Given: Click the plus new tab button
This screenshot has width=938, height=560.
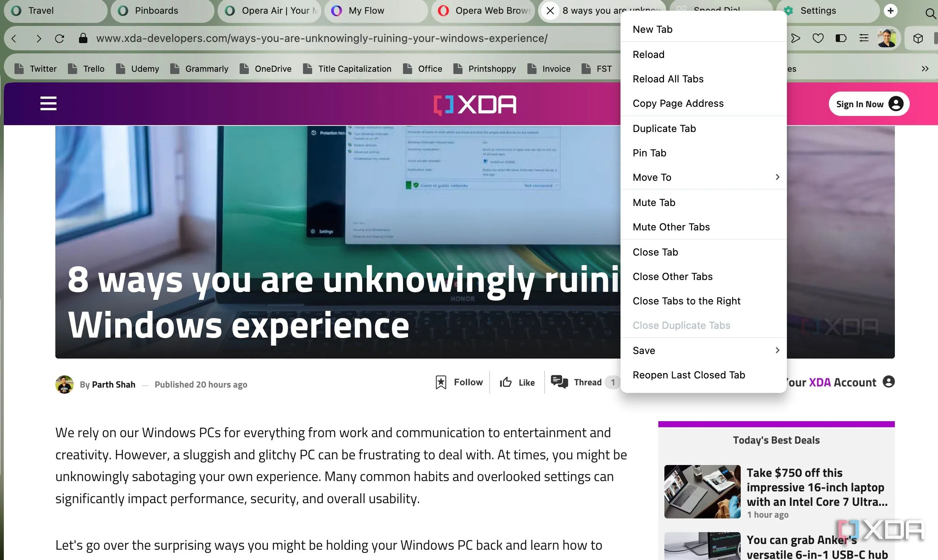Looking at the screenshot, I should tap(890, 11).
